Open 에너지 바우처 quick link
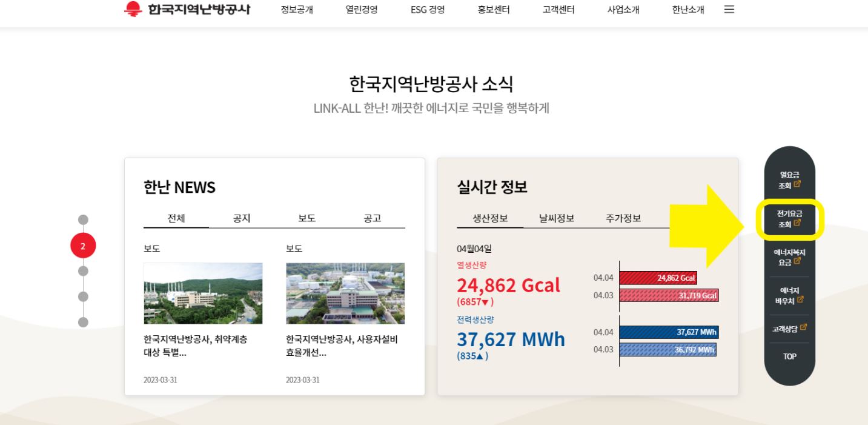 (789, 295)
